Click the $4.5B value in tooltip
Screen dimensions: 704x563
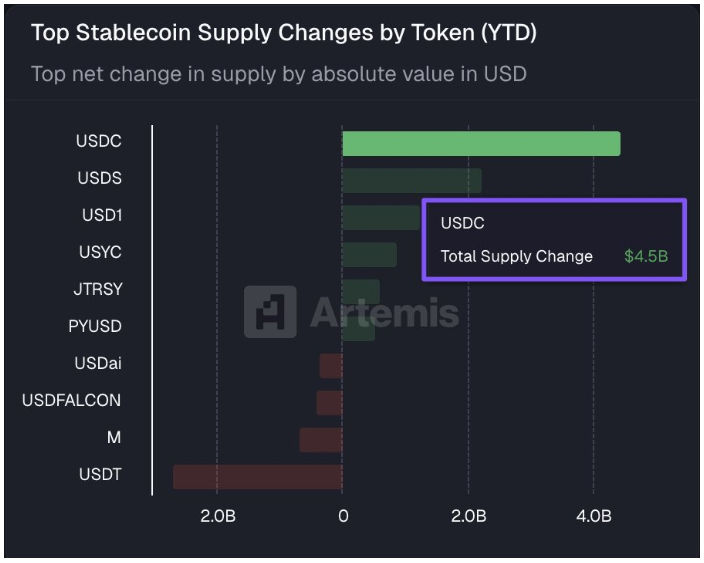tap(645, 256)
